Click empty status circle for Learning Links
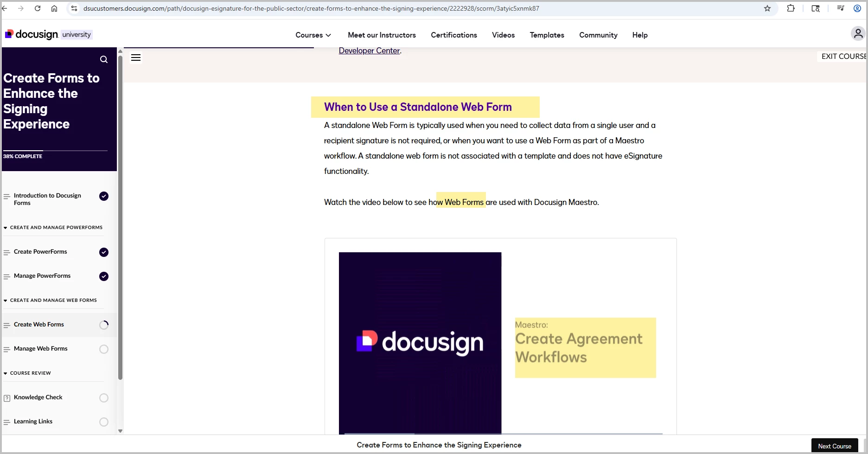Image resolution: width=868 pixels, height=454 pixels. pos(104,422)
